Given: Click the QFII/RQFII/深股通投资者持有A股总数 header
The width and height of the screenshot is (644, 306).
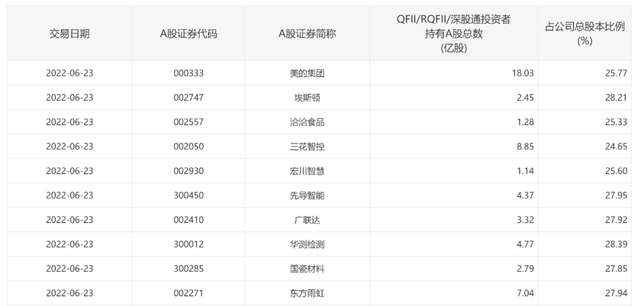Looking at the screenshot, I should (x=454, y=33).
